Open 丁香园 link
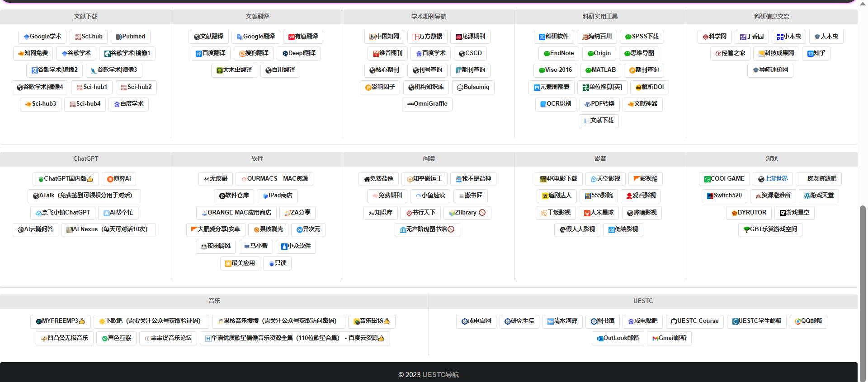This screenshot has width=868, height=382. pos(752,37)
